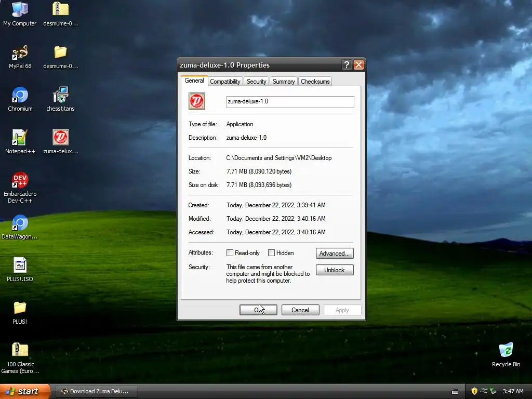532x399 pixels.
Task: Click the Apply button
Action: tap(342, 310)
